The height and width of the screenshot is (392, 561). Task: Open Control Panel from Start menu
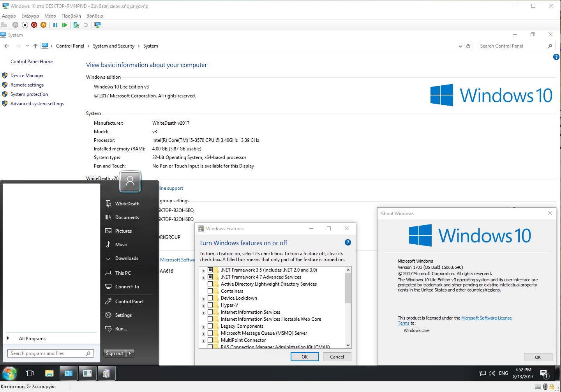[x=129, y=302]
